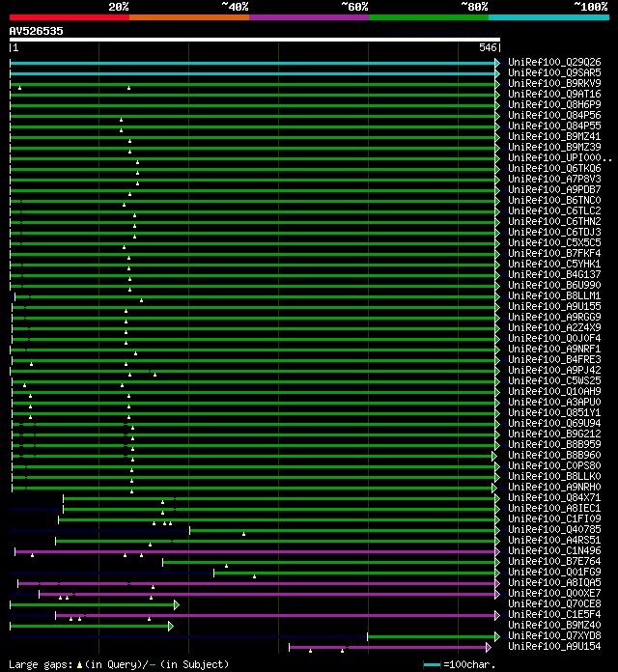Click the UniRef100_A3APU0 label
618x672 pixels.
[x=554, y=402]
